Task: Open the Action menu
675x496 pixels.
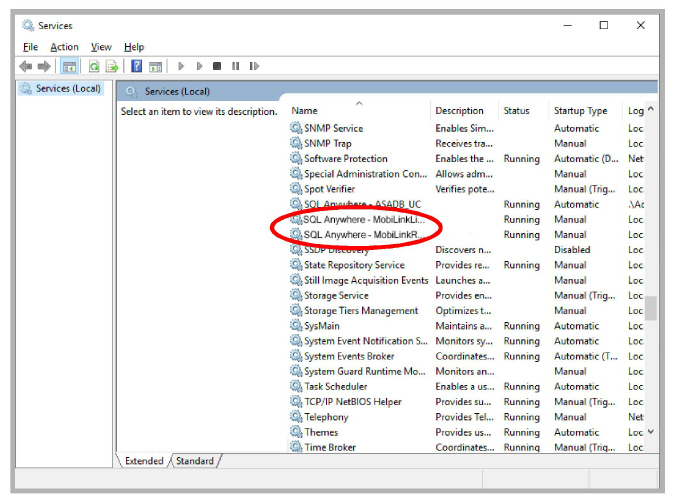Action: pos(64,47)
